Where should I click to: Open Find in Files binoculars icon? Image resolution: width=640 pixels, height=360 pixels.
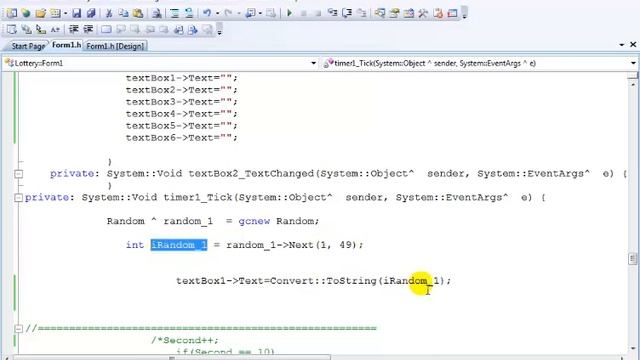pos(156,13)
